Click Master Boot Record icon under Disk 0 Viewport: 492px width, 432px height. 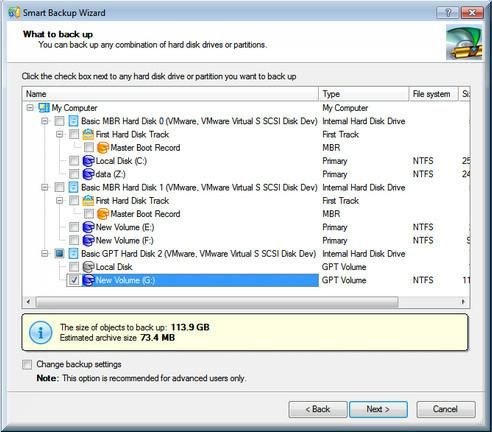coord(103,148)
